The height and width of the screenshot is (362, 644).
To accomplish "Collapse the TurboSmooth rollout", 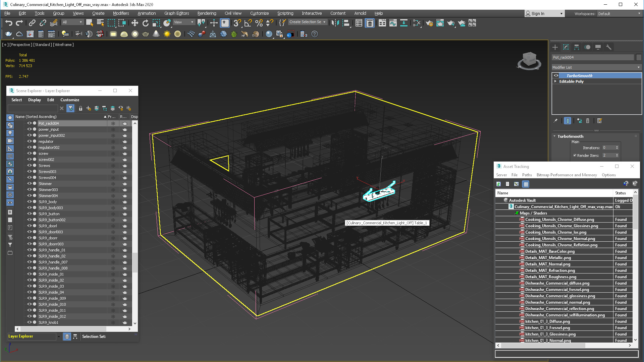I will click(x=554, y=136).
